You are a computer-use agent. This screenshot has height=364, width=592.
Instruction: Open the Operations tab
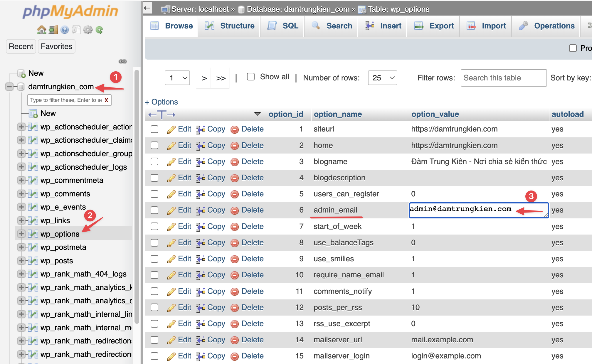pyautogui.click(x=546, y=26)
